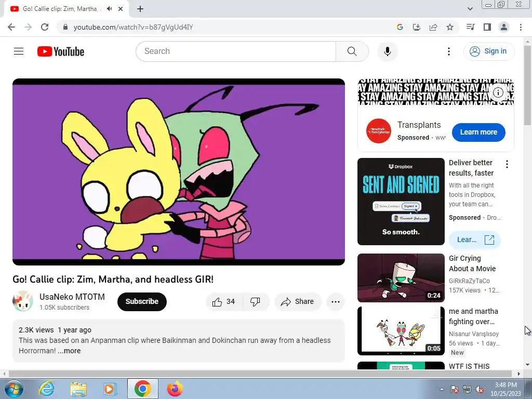Open options menu for Dropbox ad
This screenshot has height=399, width=532.
(507, 165)
